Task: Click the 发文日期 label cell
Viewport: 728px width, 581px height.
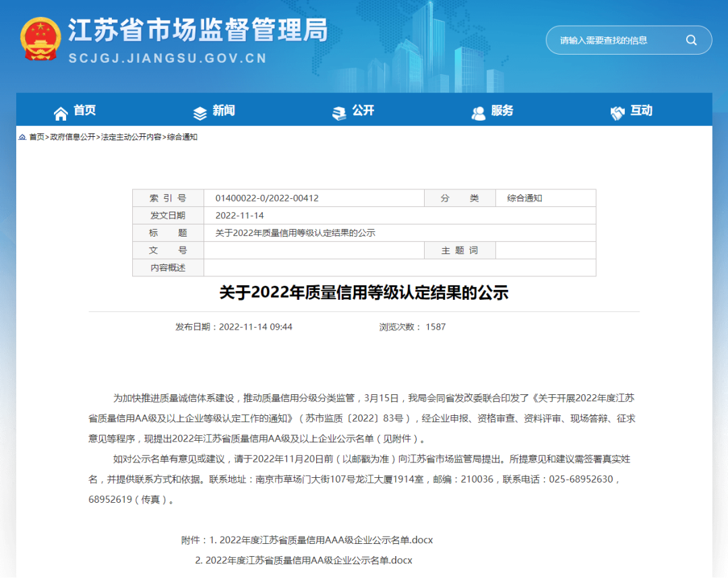Action: [168, 216]
